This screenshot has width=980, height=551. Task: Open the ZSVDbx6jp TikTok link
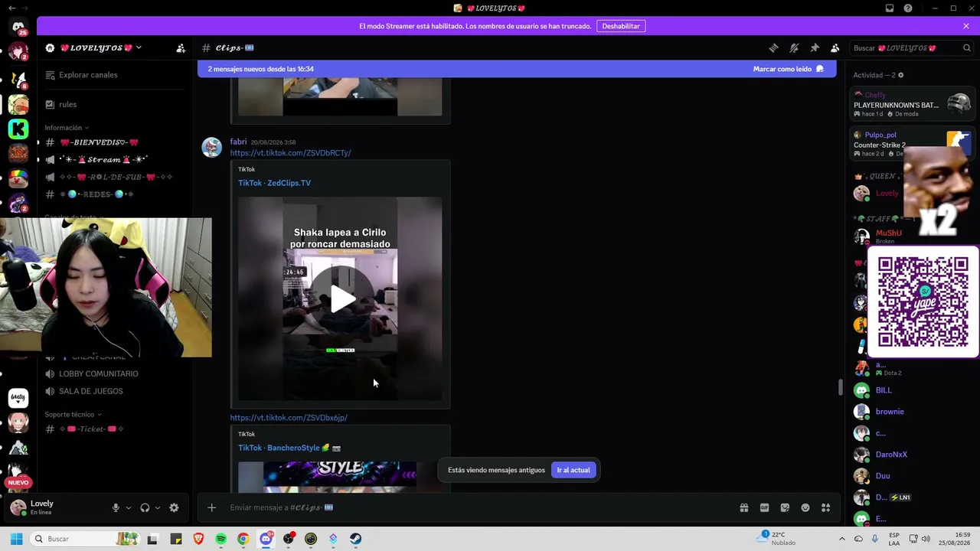tap(289, 418)
